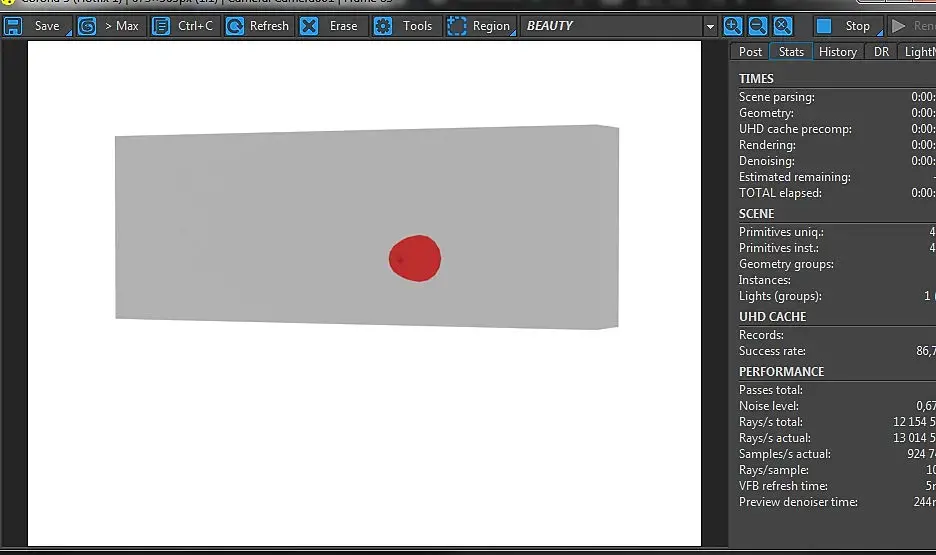Switch to the DR tab
The width and height of the screenshot is (936, 555).
(x=881, y=52)
